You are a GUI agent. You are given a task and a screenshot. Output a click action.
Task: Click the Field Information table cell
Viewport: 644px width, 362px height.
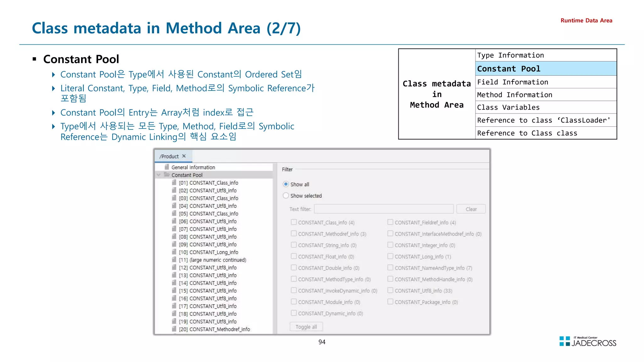point(546,82)
